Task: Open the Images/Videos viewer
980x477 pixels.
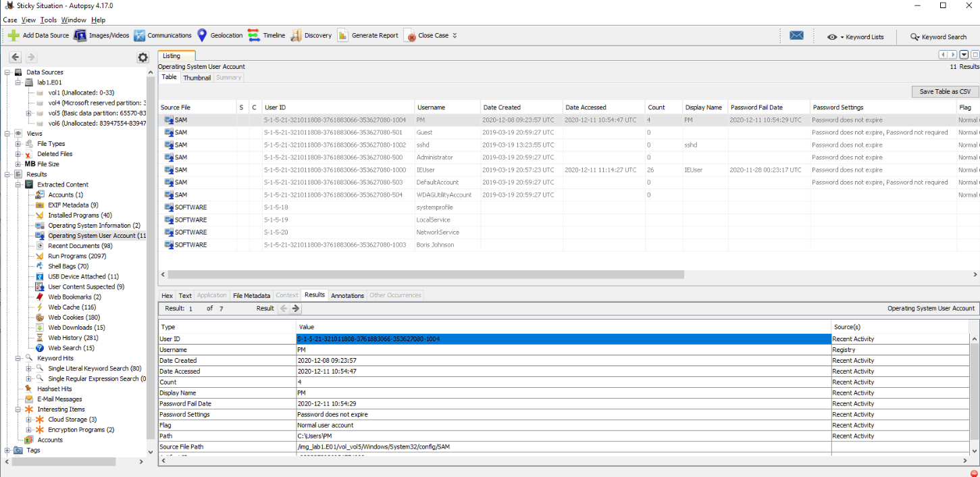Action: pyautogui.click(x=101, y=35)
